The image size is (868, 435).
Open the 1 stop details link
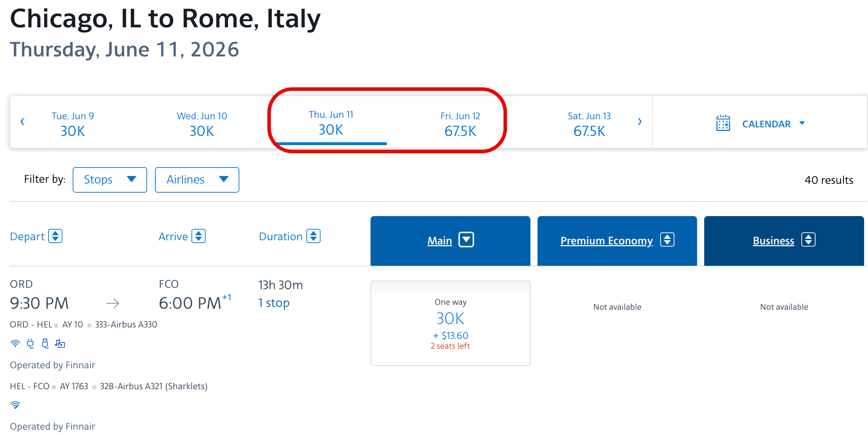click(274, 303)
